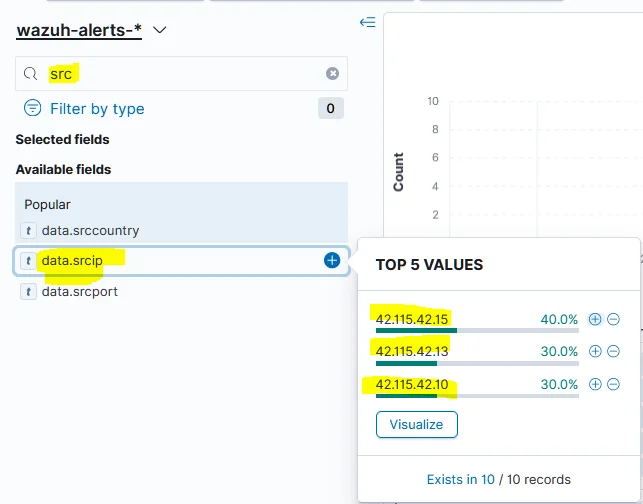Click the magnifier icon in search box
The image size is (643, 504).
coord(30,74)
